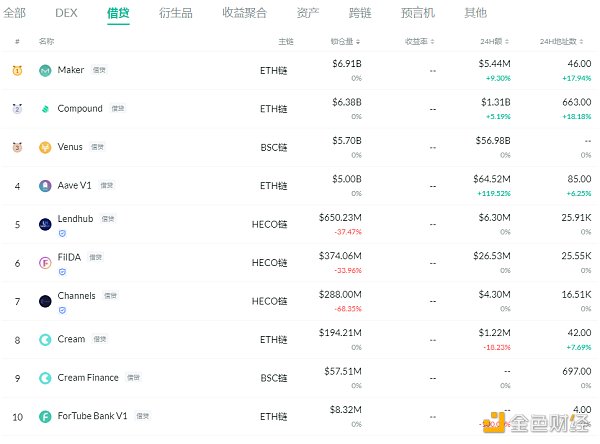This screenshot has width=600, height=444.
Task: Open the 预言机 tab
Action: pos(416,13)
